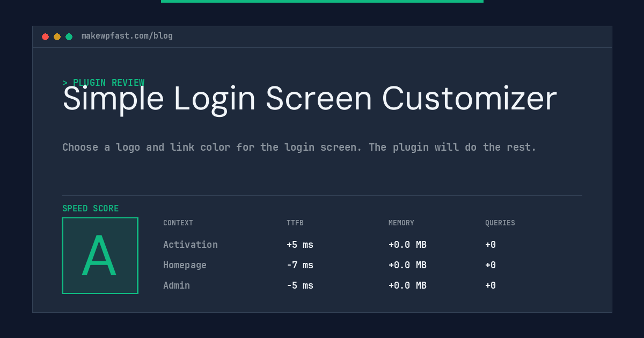The height and width of the screenshot is (338, 644).
Task: Click the makewpfast.com/blog address text
Action: [x=127, y=36]
